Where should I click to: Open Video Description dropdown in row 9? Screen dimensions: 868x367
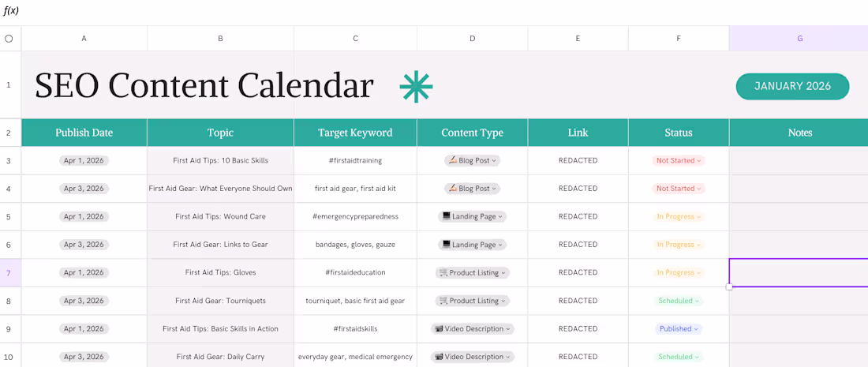[x=472, y=329]
